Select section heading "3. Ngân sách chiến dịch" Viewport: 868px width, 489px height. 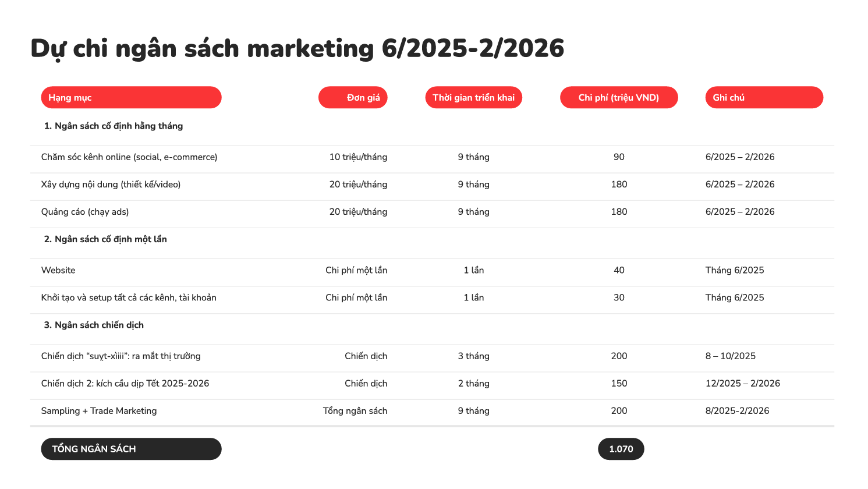(x=94, y=325)
